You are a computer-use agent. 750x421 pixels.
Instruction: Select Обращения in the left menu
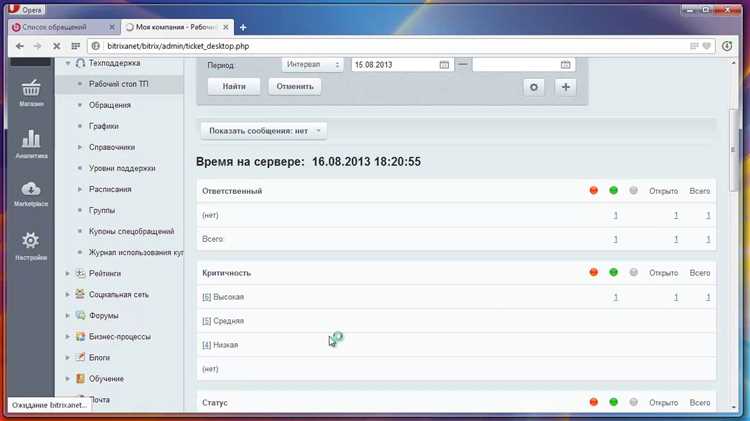tap(110, 105)
